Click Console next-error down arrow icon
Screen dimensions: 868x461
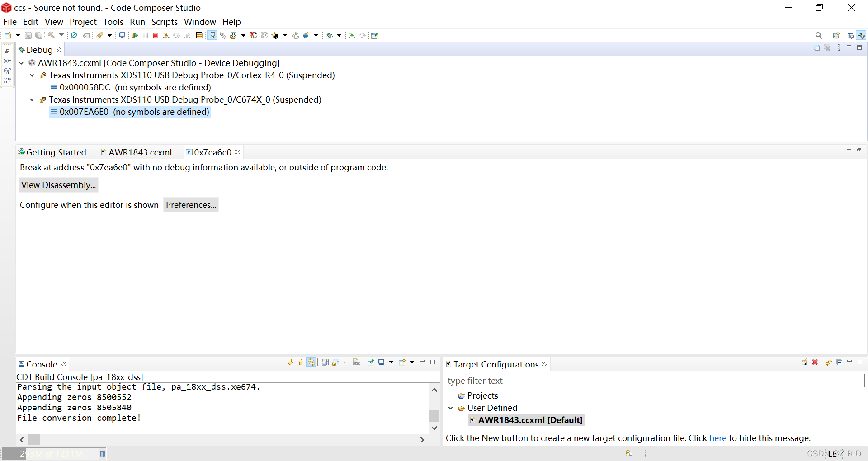pyautogui.click(x=290, y=362)
